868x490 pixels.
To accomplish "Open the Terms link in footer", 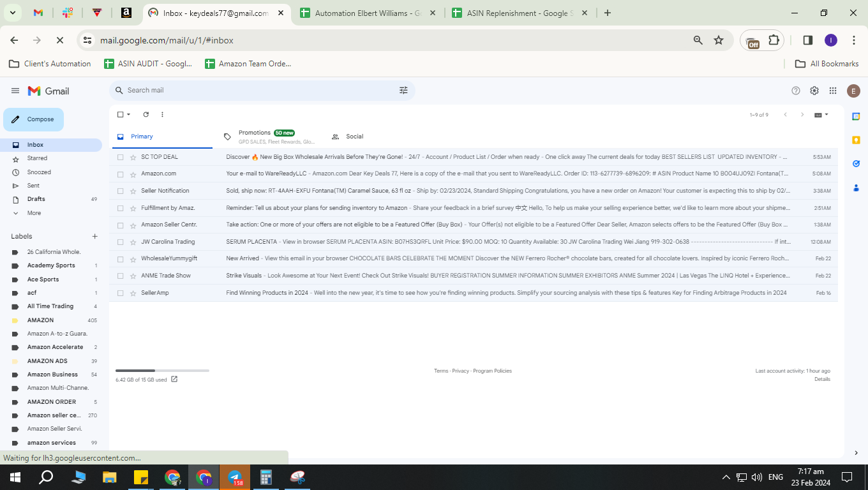I will (441, 371).
